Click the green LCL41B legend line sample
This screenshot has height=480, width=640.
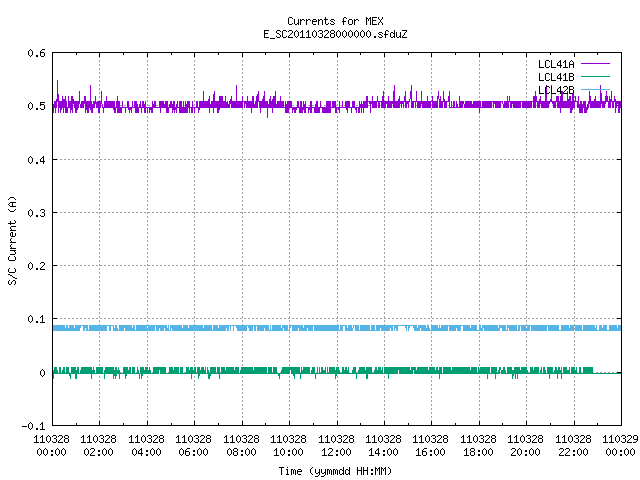[595, 76]
